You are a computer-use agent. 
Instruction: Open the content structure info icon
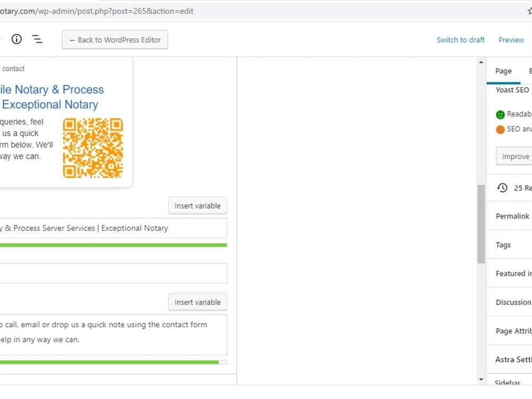click(x=16, y=39)
